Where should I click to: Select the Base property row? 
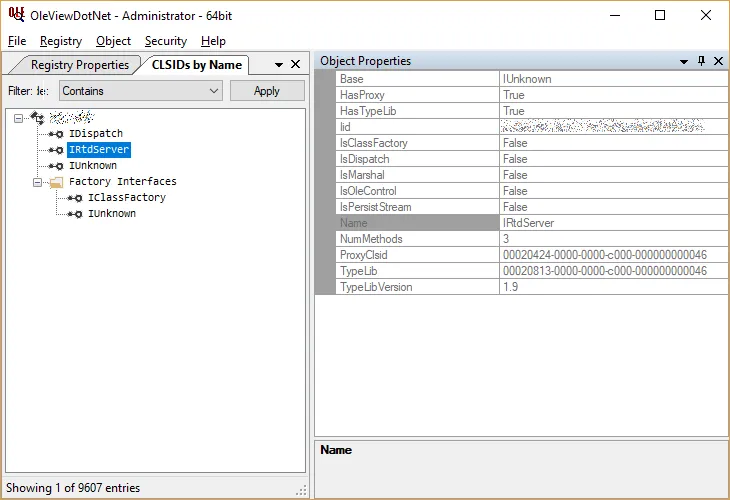pos(531,79)
